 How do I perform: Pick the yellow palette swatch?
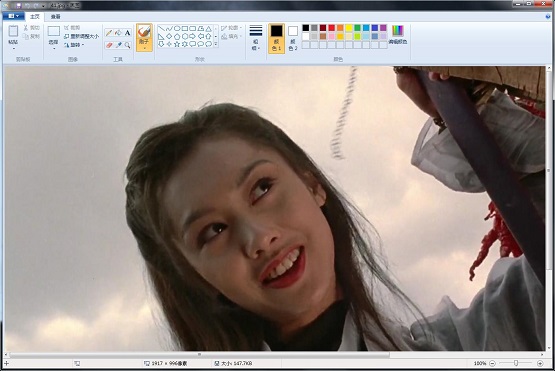(x=349, y=28)
